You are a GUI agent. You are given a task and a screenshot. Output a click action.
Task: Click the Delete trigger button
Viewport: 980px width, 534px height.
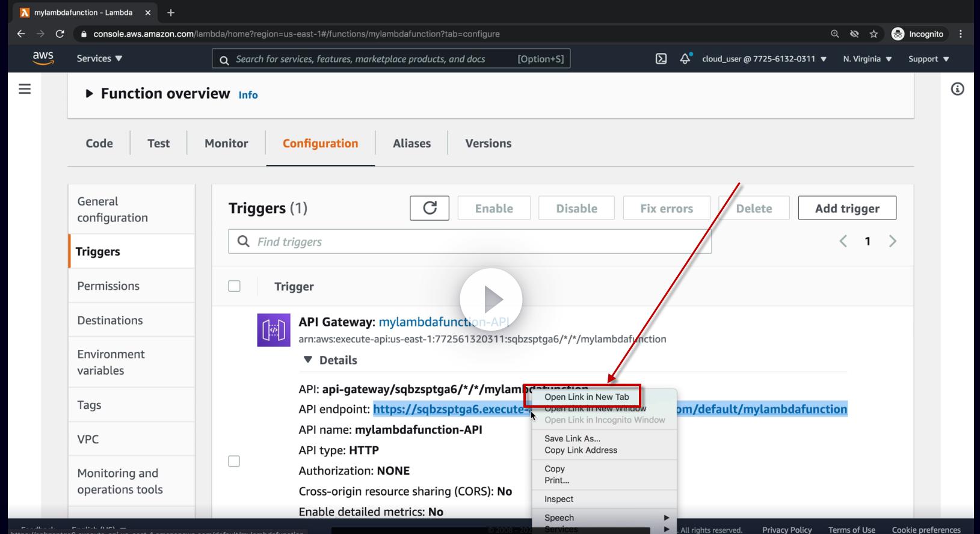click(754, 208)
